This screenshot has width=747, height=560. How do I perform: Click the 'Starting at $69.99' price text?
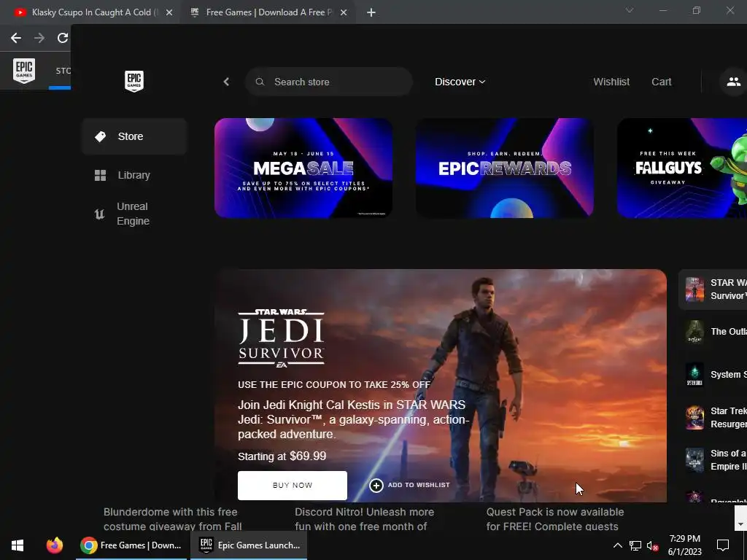(x=282, y=456)
